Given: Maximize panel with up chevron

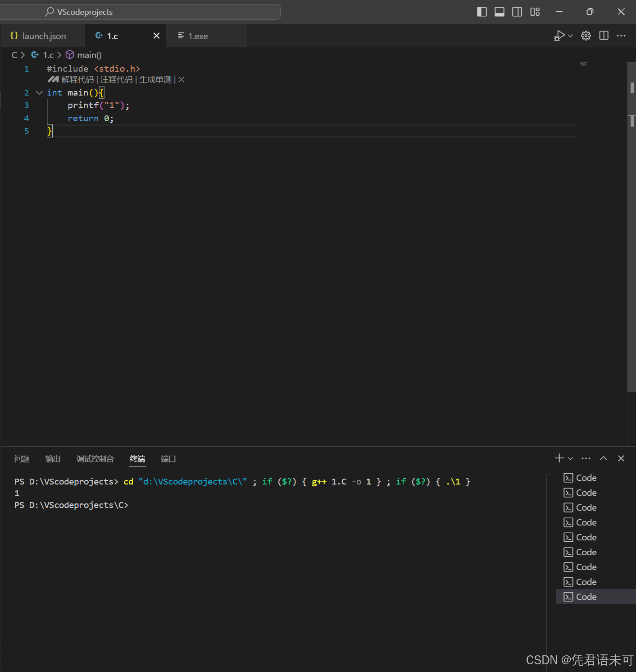Looking at the screenshot, I should tap(604, 458).
